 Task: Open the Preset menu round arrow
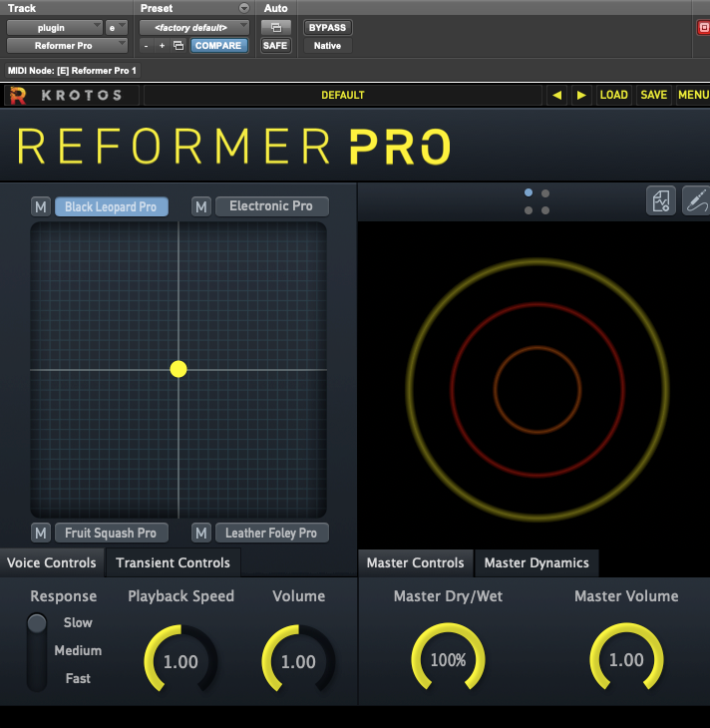[243, 8]
